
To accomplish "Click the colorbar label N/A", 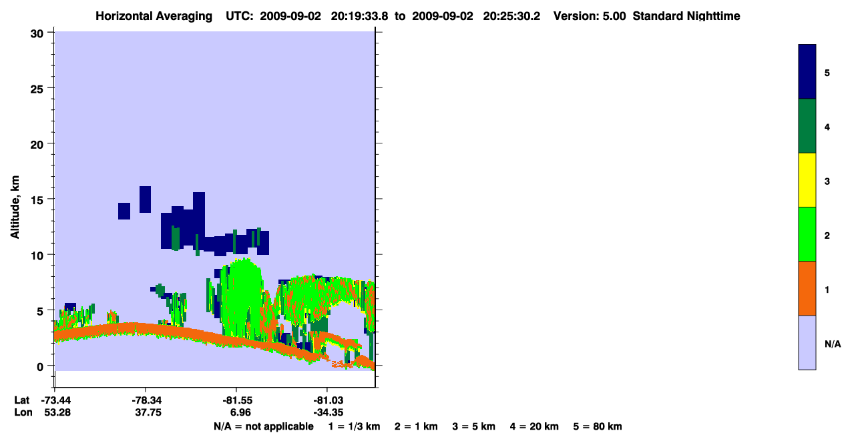I will tap(833, 344).
